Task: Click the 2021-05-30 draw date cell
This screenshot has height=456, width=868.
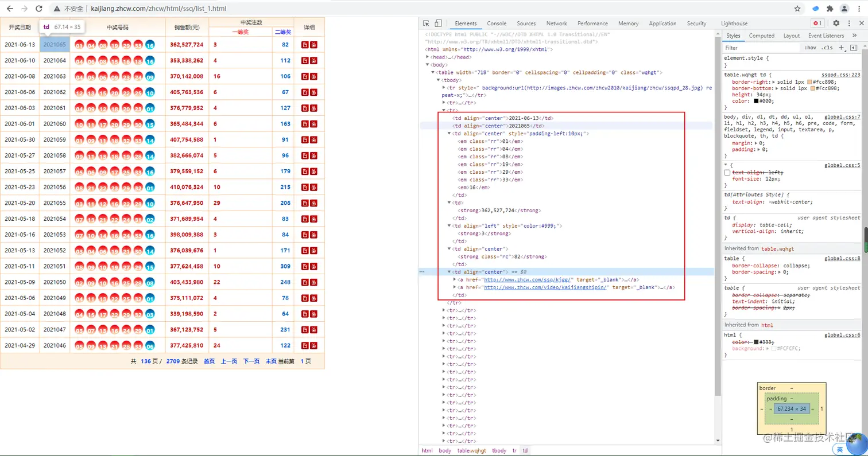Action: coord(20,139)
